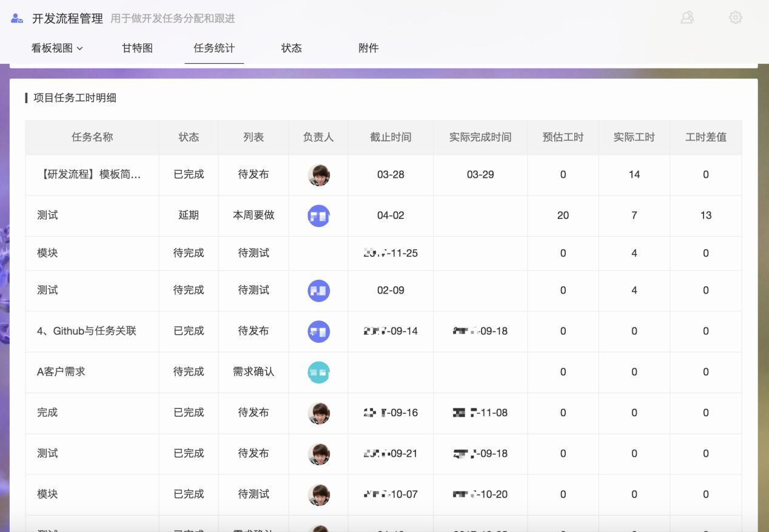
Task: Click the assignee avatar on the 【研发流程】模板简 row
Action: pos(318,174)
